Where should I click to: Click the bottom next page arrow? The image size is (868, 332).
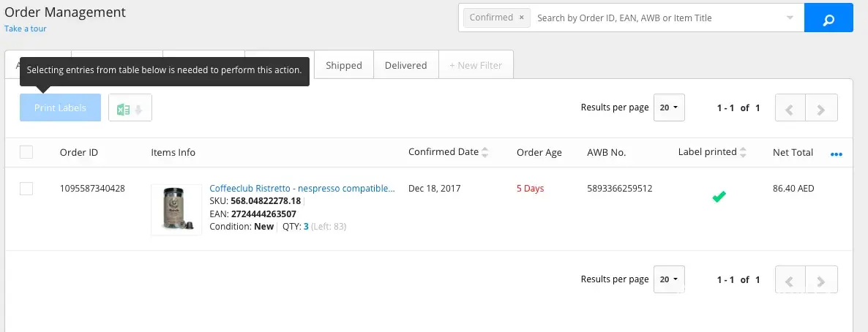click(821, 279)
